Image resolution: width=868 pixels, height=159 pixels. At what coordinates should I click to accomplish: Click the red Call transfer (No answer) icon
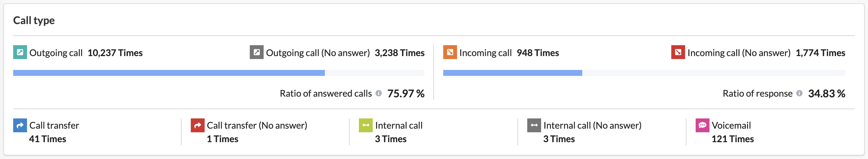tap(197, 125)
